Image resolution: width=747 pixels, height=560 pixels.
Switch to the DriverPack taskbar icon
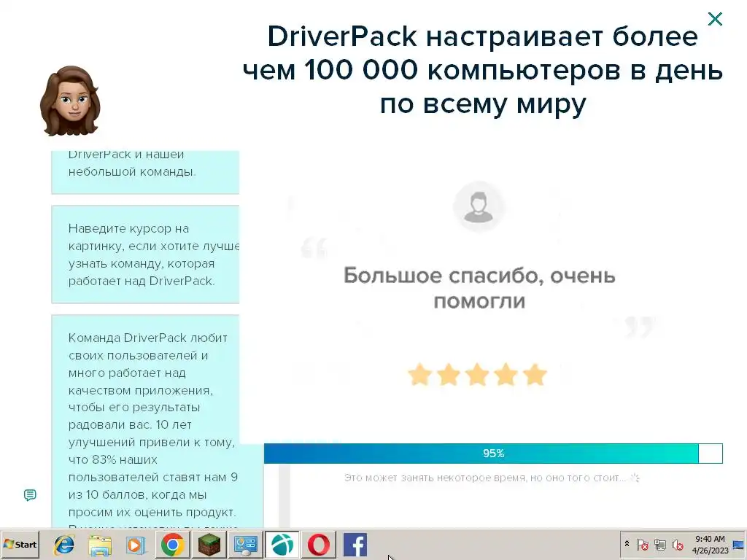282,544
